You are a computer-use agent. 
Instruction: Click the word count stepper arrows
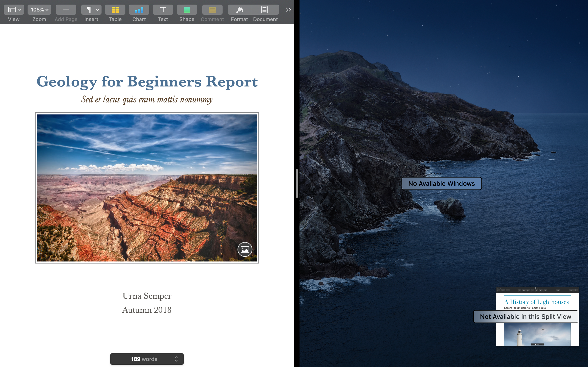point(176,359)
